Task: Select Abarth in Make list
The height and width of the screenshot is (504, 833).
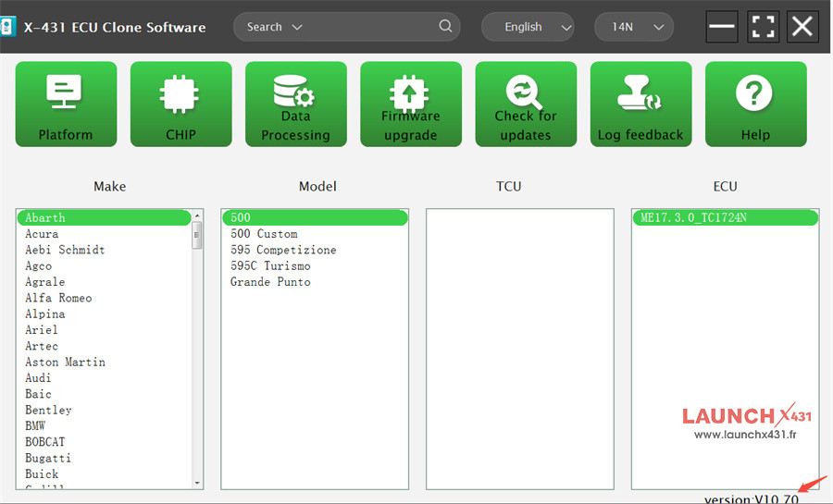Action: 104,217
